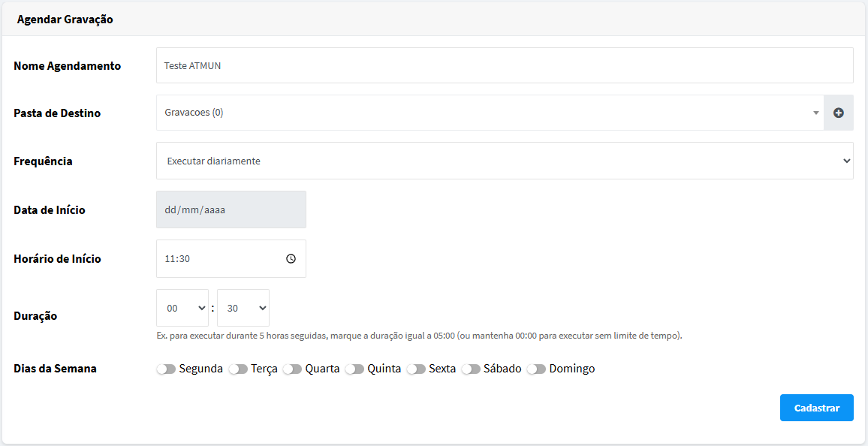Toggle the Terça switch
The width and height of the screenshot is (868, 446).
pos(238,369)
